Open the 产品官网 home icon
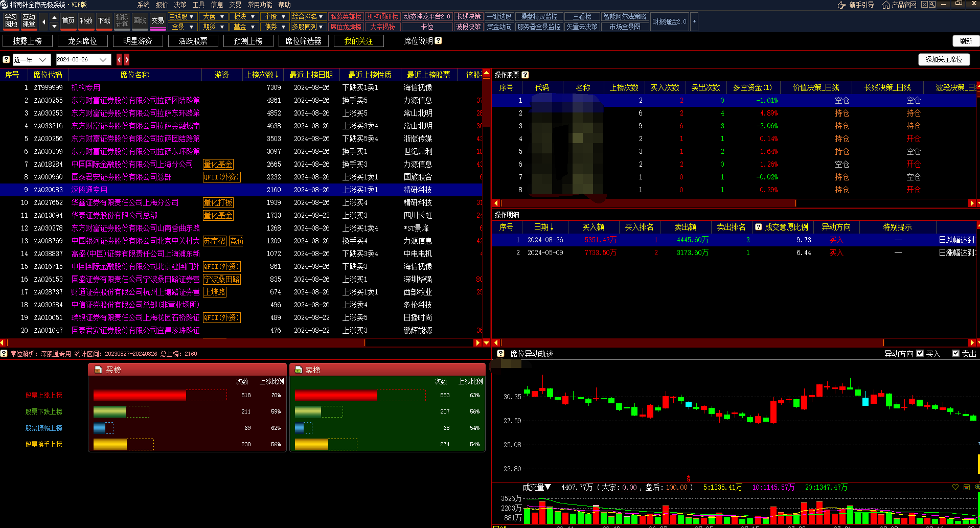This screenshot has width=980, height=528. (x=886, y=5)
